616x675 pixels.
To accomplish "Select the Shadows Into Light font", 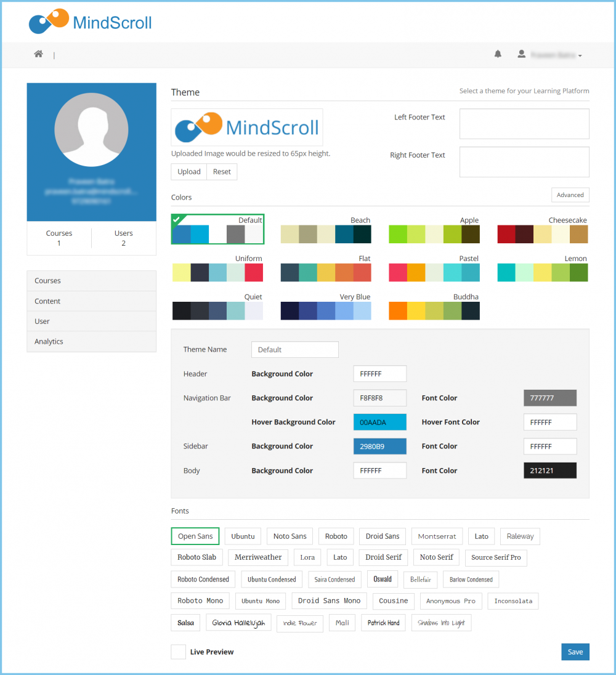I will [x=441, y=623].
